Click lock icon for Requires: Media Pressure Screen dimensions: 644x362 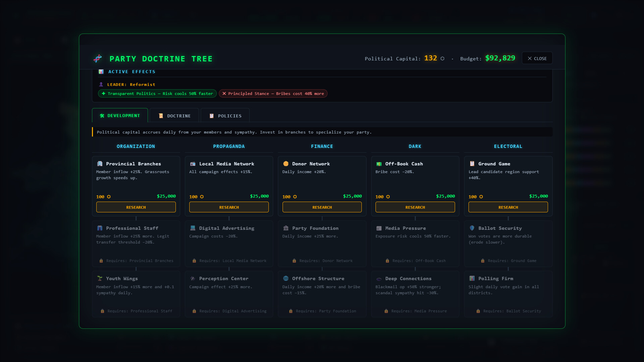click(x=386, y=311)
